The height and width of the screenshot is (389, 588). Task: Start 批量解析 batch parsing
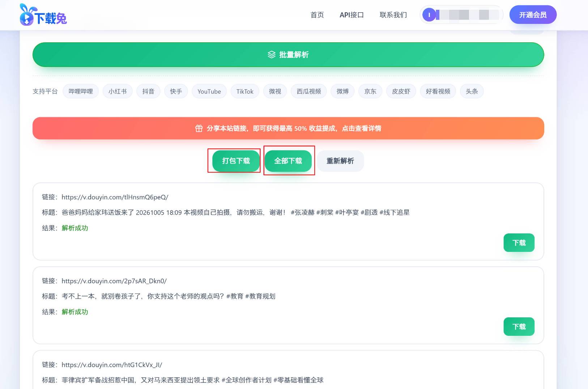coord(288,55)
